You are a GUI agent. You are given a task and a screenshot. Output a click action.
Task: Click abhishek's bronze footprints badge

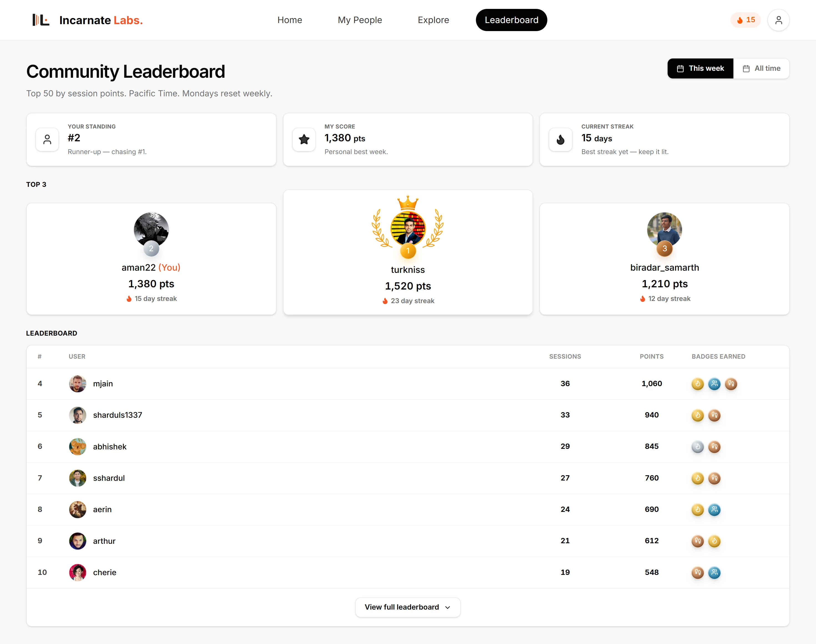714,447
